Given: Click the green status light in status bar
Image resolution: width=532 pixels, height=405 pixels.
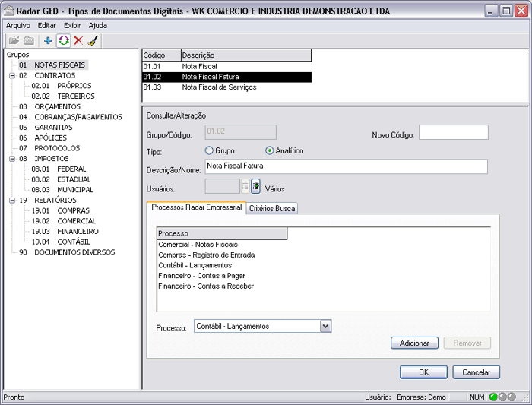Looking at the screenshot, I should pos(493,397).
